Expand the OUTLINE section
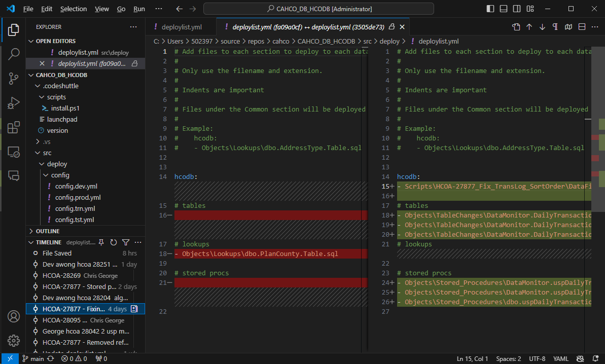 (x=46, y=231)
